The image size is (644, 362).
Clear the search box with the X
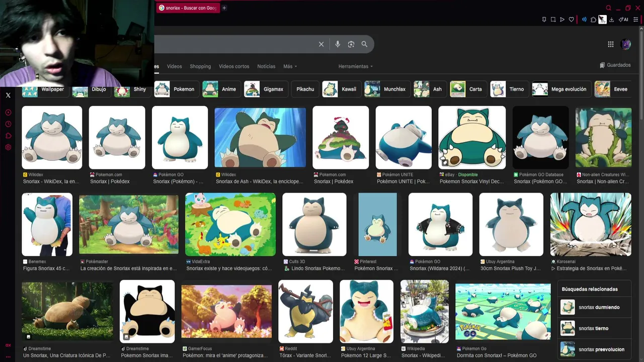click(321, 44)
